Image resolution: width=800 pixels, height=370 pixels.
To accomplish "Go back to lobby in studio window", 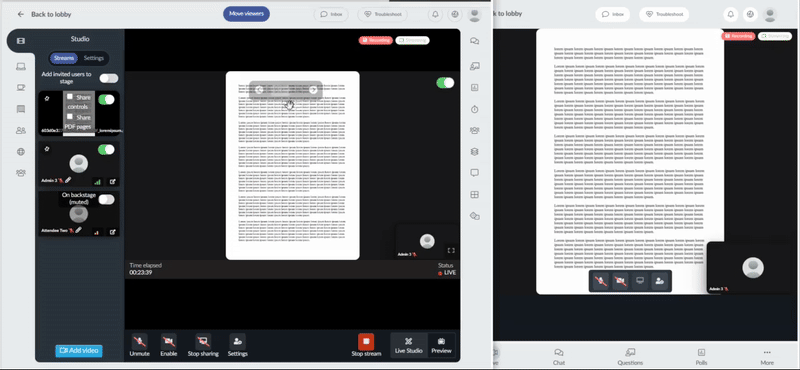I will click(44, 14).
